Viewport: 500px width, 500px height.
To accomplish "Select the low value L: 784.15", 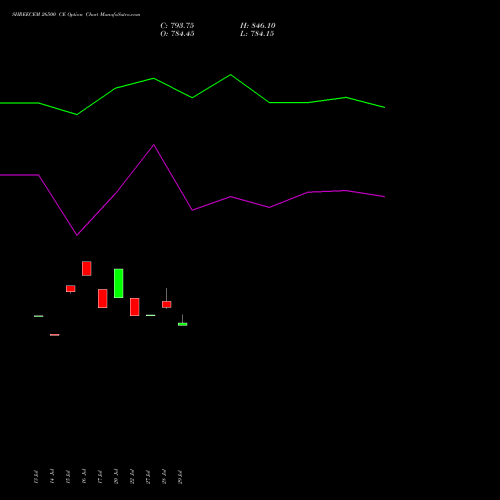I will pyautogui.click(x=257, y=34).
